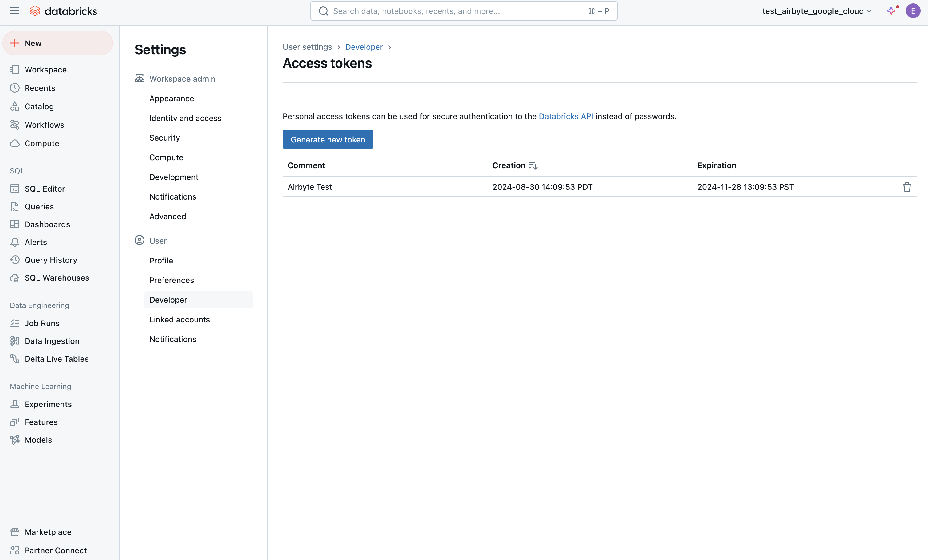Click the Delta Live Tables icon
Image resolution: width=928 pixels, height=560 pixels.
tap(15, 359)
